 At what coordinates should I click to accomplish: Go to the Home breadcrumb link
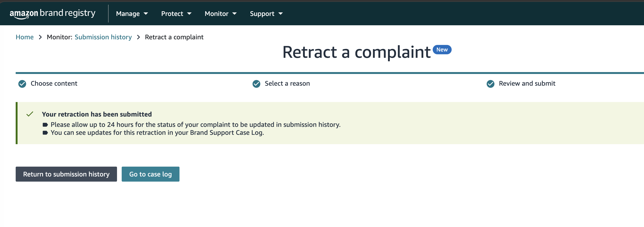(25, 37)
